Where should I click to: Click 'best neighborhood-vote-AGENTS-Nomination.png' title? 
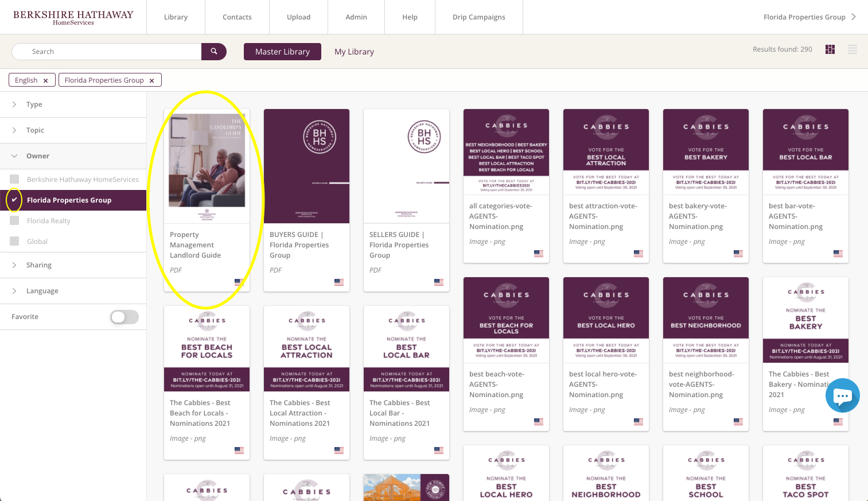tap(702, 385)
